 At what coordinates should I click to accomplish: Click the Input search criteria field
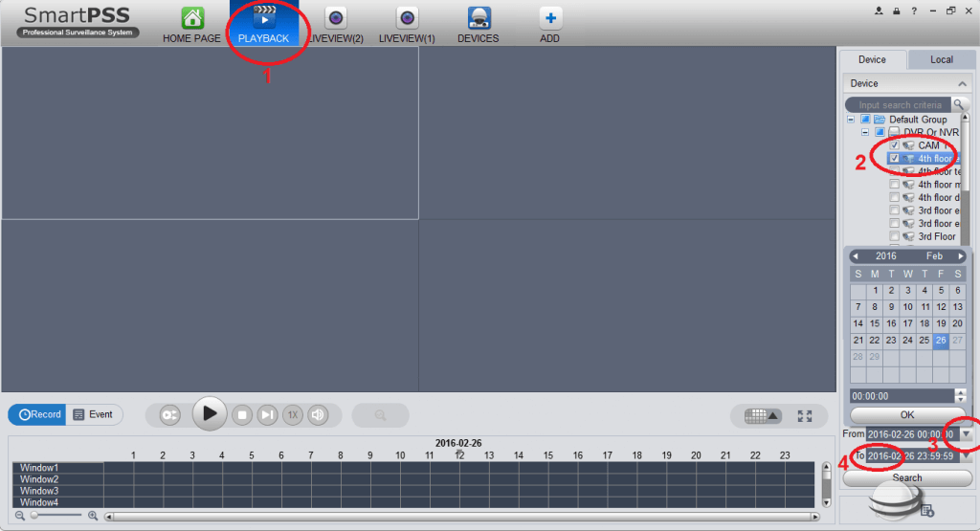click(x=899, y=105)
